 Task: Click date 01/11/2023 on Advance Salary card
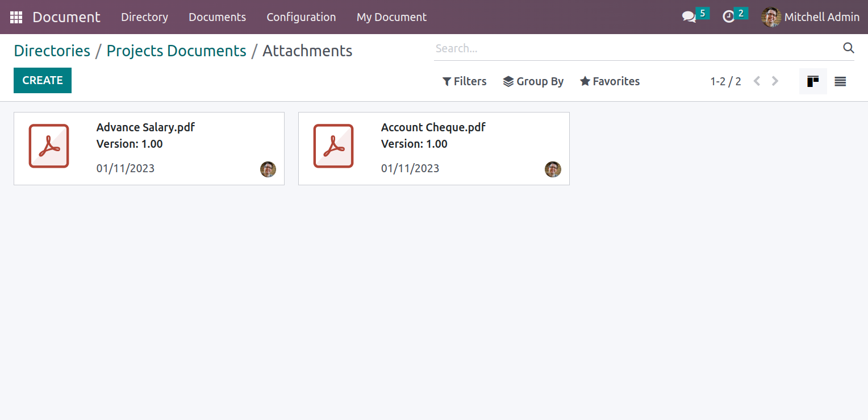(126, 168)
